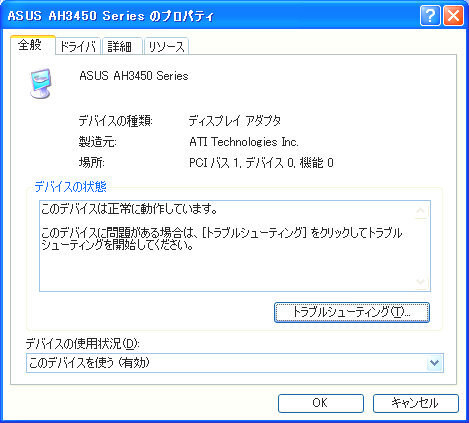Screen dimensions: 469x423
Task: Go to the リソース tab
Action: click(166, 46)
